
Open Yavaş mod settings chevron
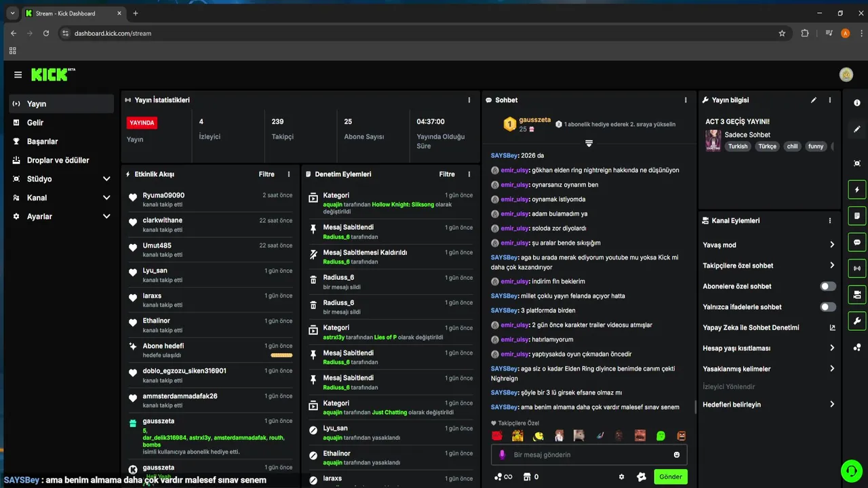click(832, 245)
